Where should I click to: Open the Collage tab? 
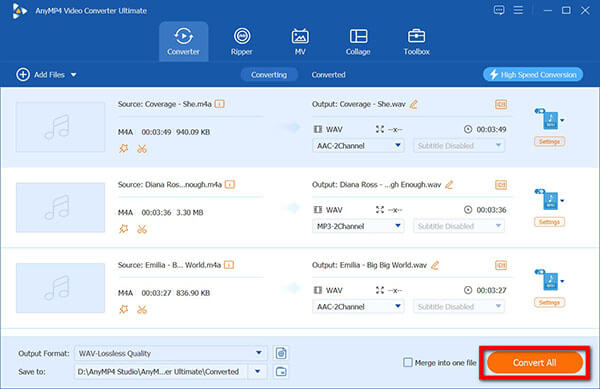(358, 41)
